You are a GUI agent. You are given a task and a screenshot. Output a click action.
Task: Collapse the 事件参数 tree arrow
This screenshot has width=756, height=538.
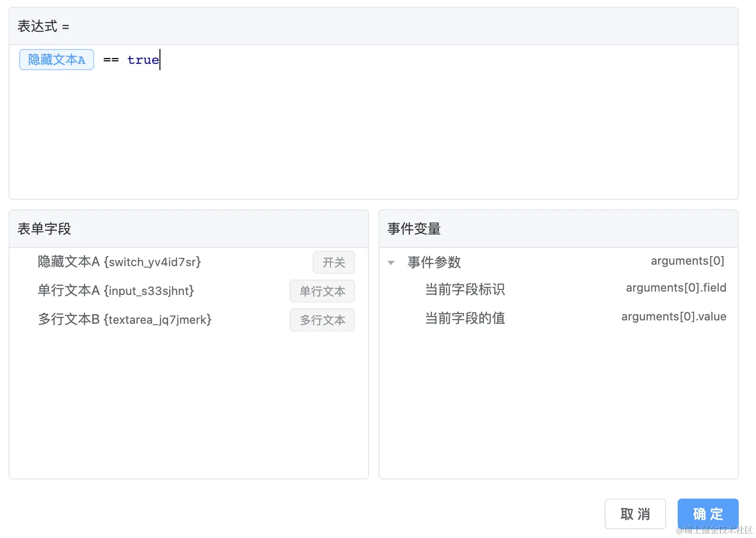391,263
